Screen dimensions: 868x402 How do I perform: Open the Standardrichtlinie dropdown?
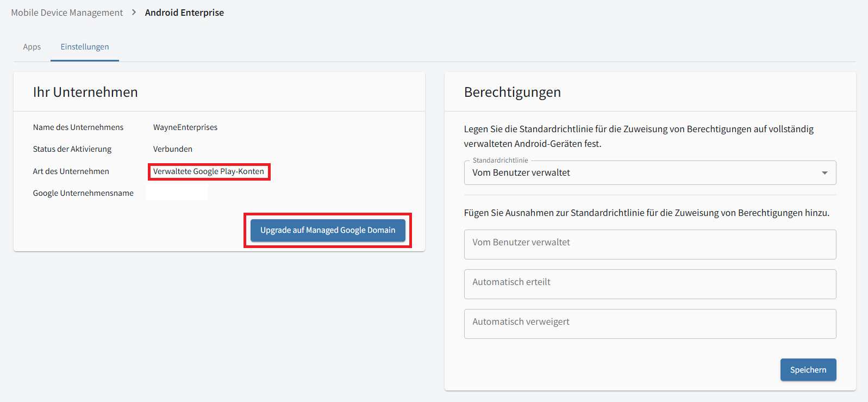click(x=650, y=172)
